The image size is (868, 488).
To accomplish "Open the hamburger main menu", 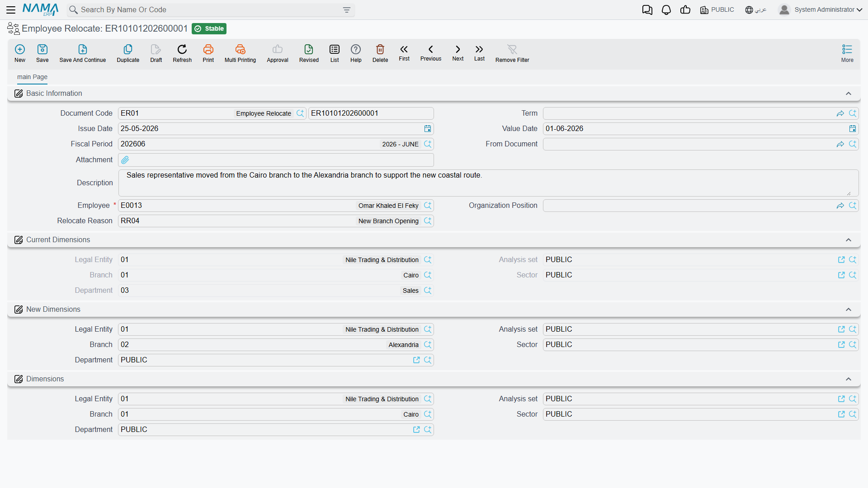I will point(11,9).
